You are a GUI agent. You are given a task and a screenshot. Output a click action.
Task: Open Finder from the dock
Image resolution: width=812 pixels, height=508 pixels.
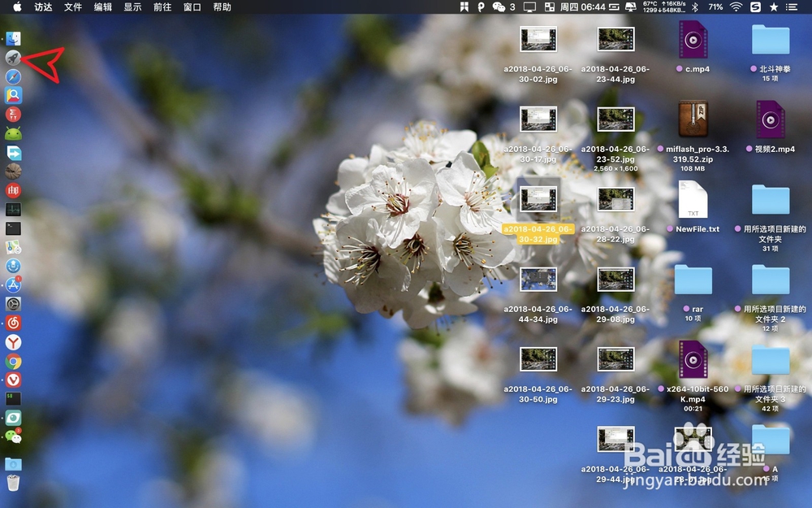[x=14, y=39]
